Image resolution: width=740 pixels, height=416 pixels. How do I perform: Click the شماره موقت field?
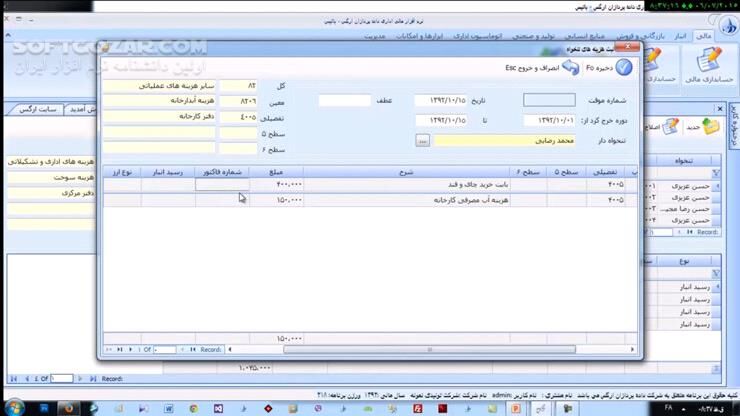point(549,101)
